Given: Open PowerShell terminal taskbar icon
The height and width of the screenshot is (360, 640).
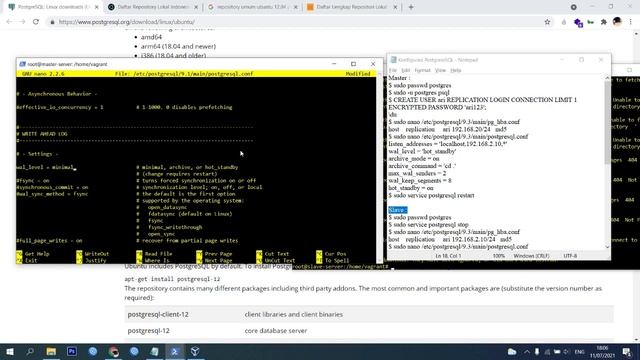Looking at the screenshot, I should pyautogui.click(x=175, y=351).
